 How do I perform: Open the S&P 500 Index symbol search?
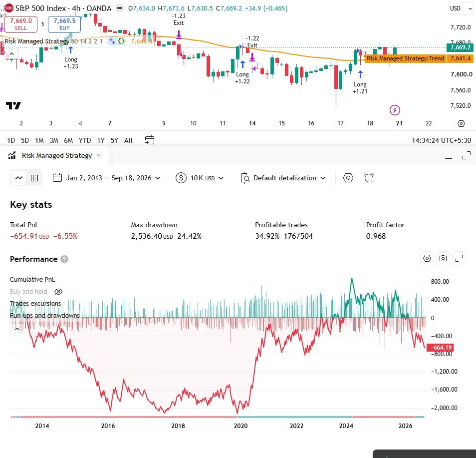tap(63, 8)
